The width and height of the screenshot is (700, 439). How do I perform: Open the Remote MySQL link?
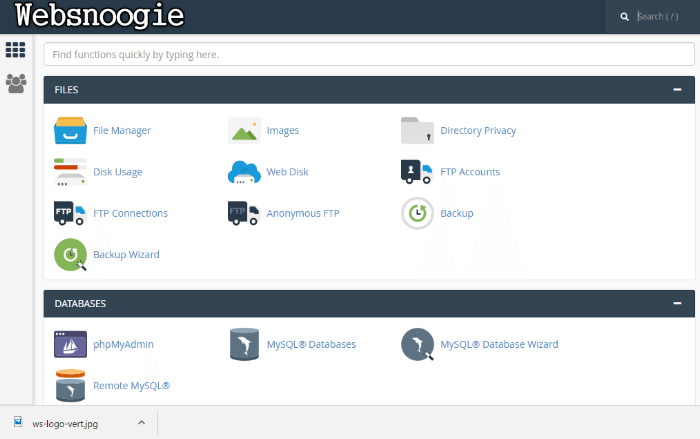point(131,385)
